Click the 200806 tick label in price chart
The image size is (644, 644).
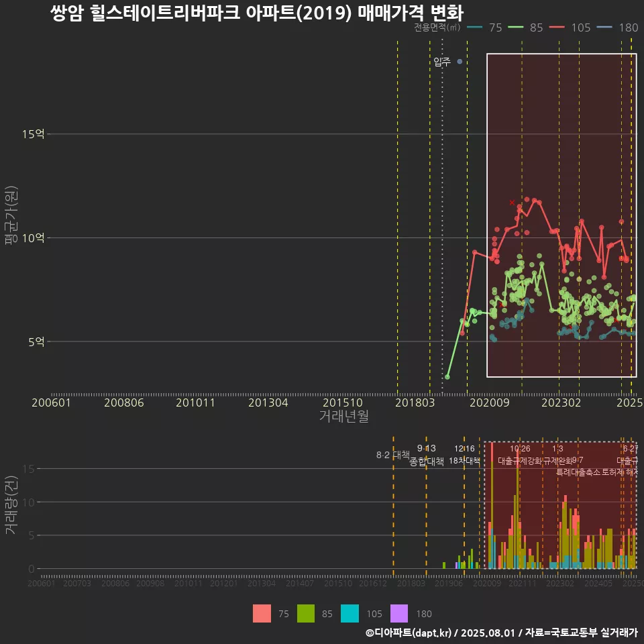pyautogui.click(x=123, y=402)
